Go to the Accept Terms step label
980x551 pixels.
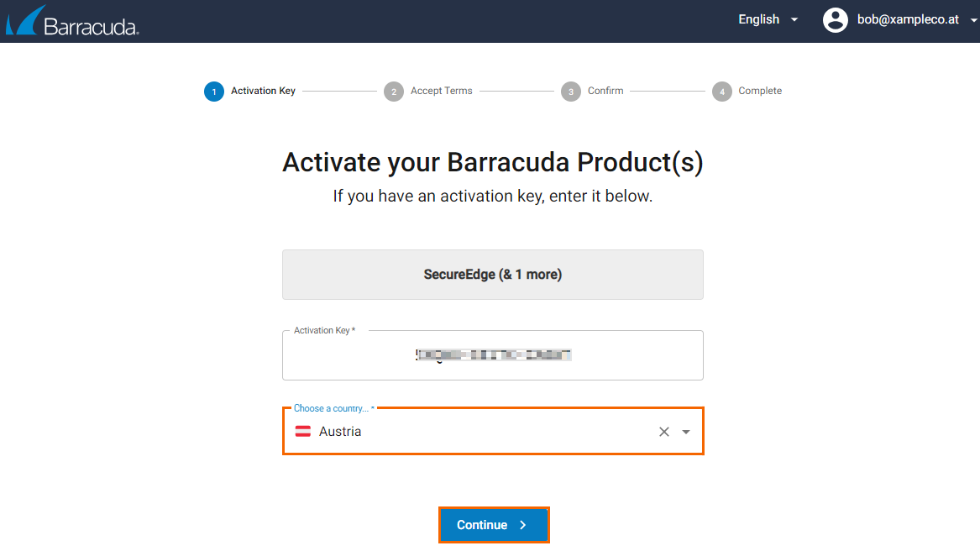click(441, 91)
